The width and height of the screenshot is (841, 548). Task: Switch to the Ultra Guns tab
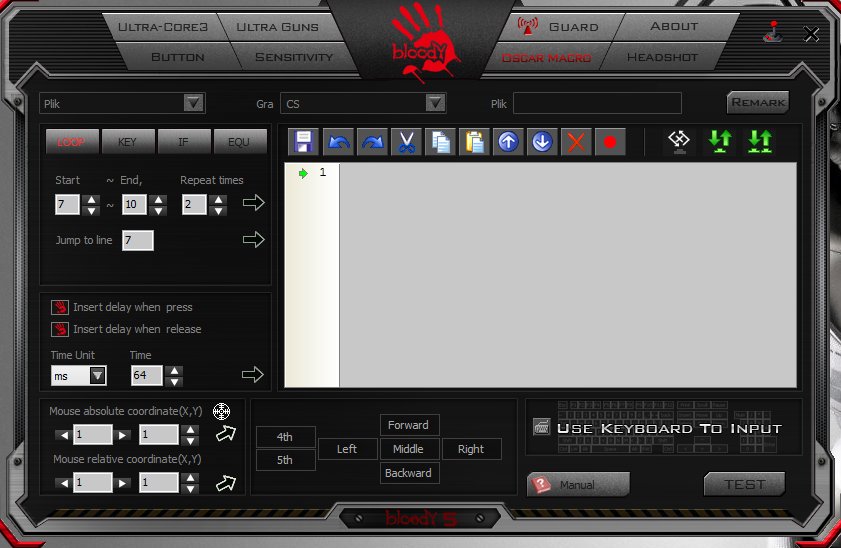click(277, 27)
